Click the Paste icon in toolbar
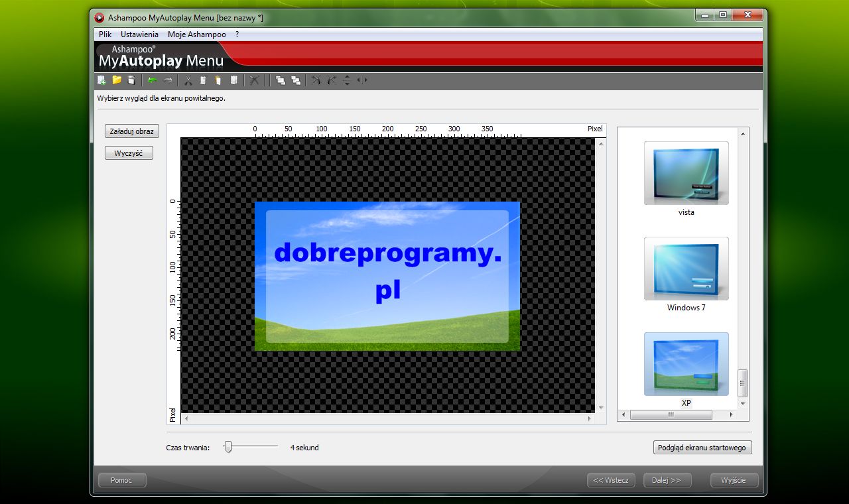Image resolution: width=849 pixels, height=504 pixels. point(218,80)
